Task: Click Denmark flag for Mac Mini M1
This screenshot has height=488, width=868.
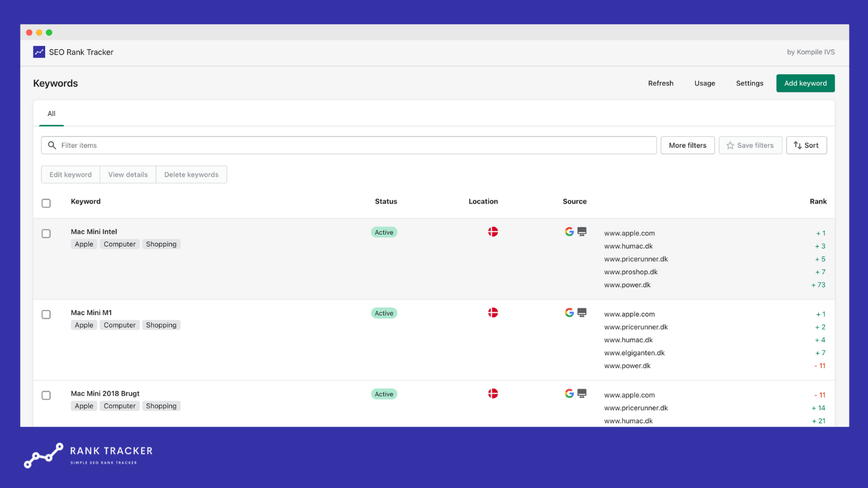Action: click(493, 313)
